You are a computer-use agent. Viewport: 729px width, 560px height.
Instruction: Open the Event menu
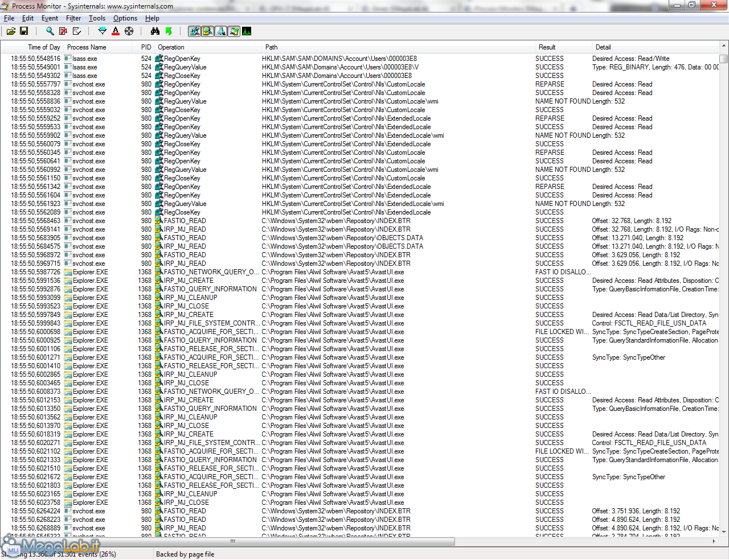tap(50, 18)
